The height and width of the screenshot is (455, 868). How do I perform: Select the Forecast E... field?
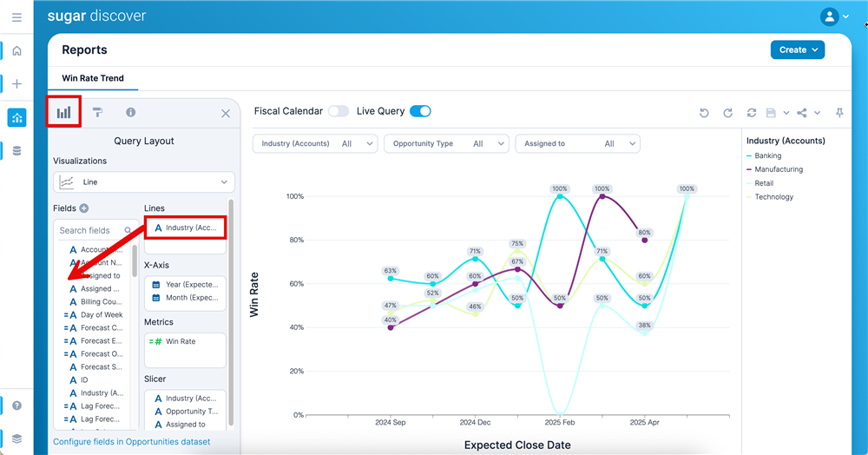tap(94, 341)
